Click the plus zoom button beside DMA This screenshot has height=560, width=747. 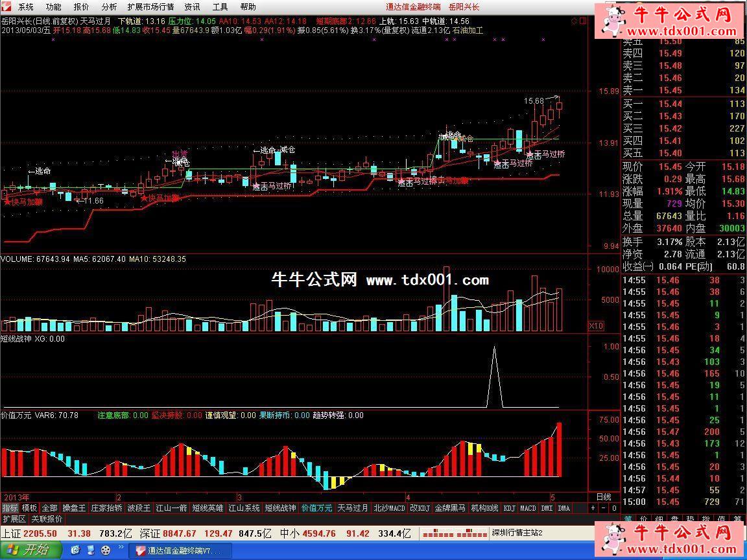point(593,508)
